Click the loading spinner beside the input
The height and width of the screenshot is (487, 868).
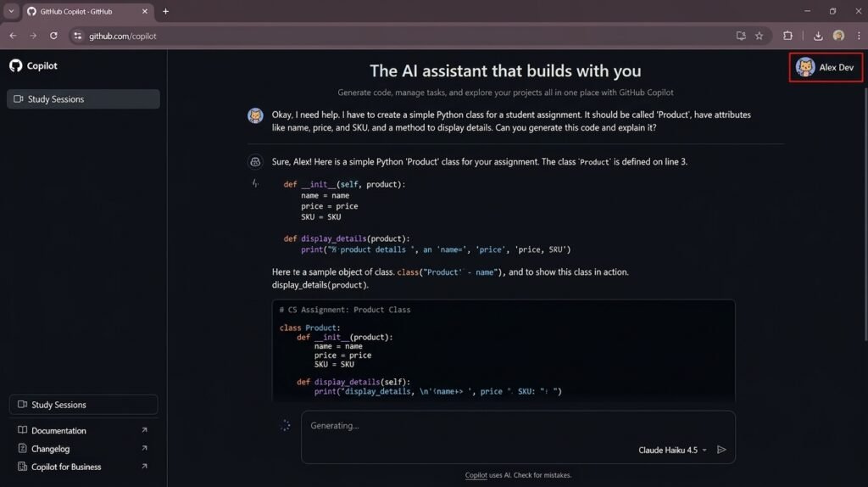pyautogui.click(x=285, y=426)
